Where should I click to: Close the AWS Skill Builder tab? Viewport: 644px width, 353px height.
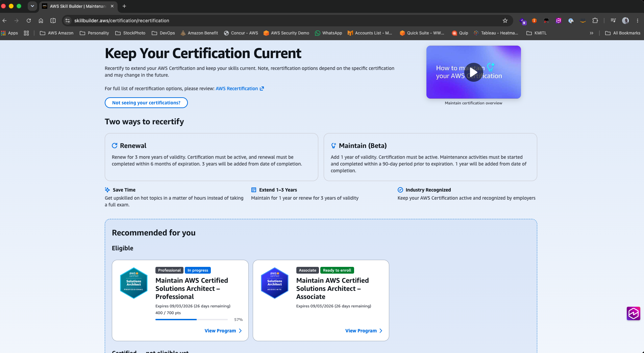click(x=112, y=6)
